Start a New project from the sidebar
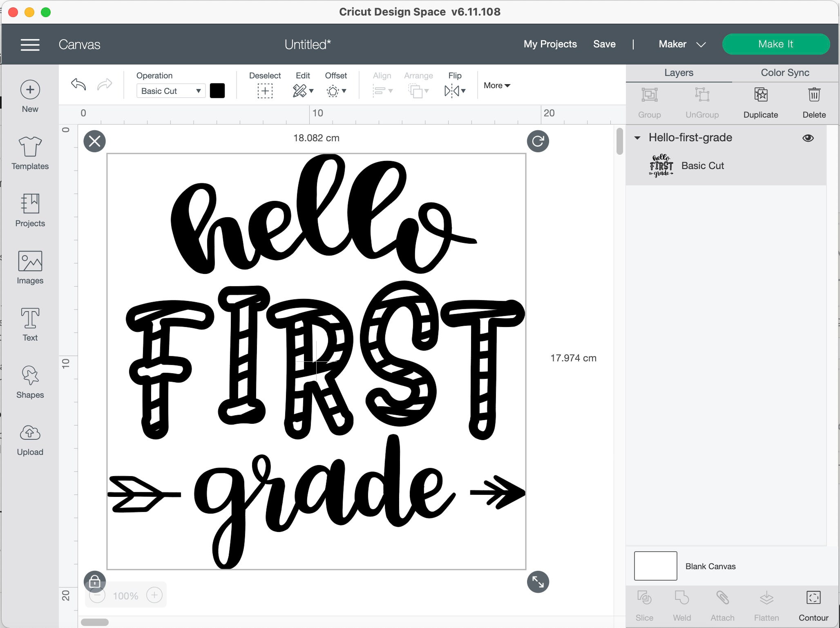This screenshot has width=840, height=628. (30, 96)
